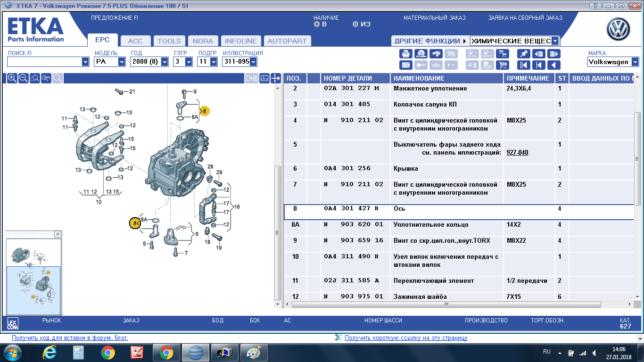Click the single-bar back arrow icon
The height and width of the screenshot is (362, 644).
(x=539, y=65)
